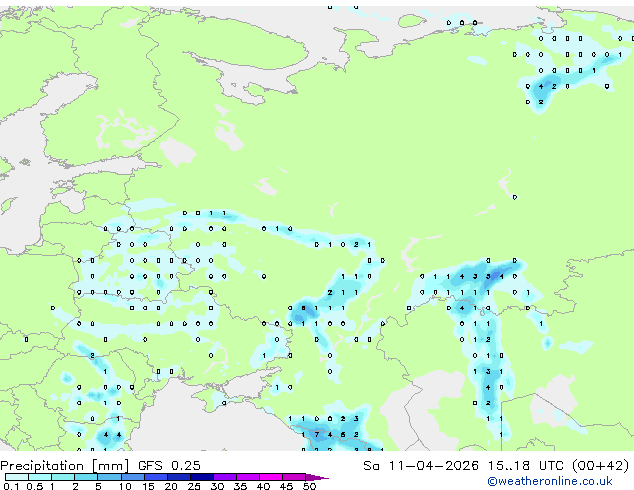Pick legend swatch between 5 and 10

pyautogui.click(x=109, y=477)
